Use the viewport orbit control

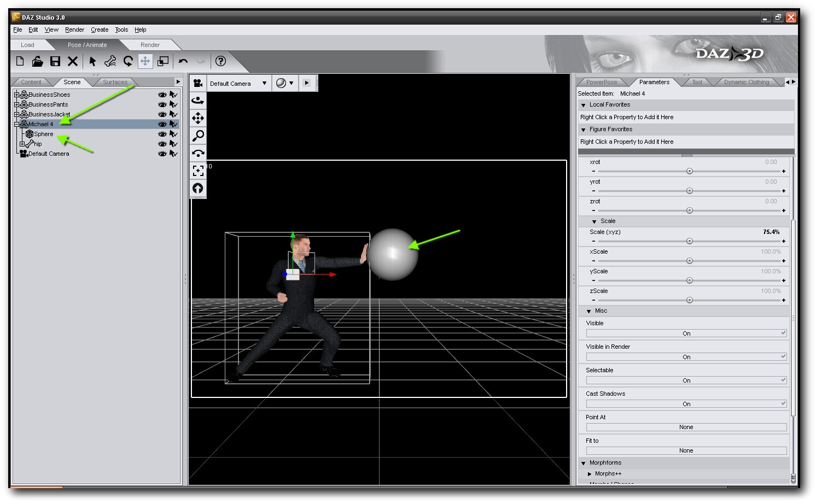[x=198, y=101]
